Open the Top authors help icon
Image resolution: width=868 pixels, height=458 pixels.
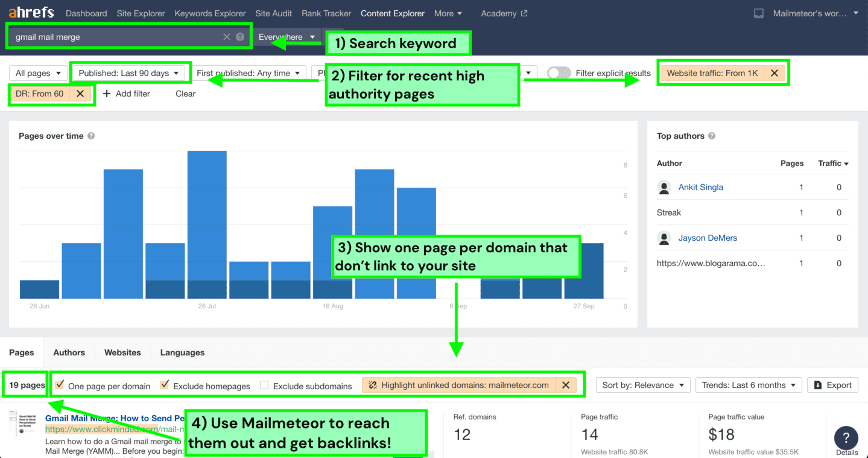coord(712,136)
